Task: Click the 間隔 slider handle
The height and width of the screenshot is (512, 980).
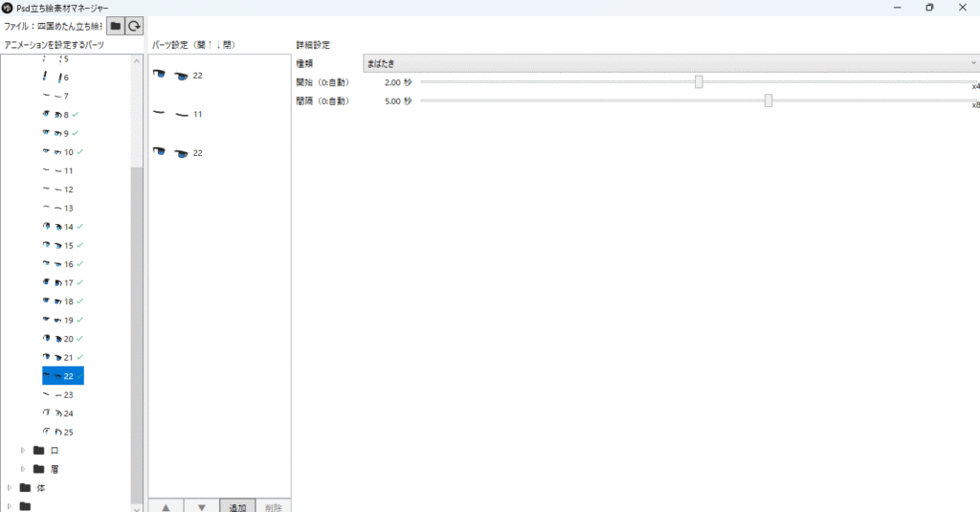Action: coord(768,100)
